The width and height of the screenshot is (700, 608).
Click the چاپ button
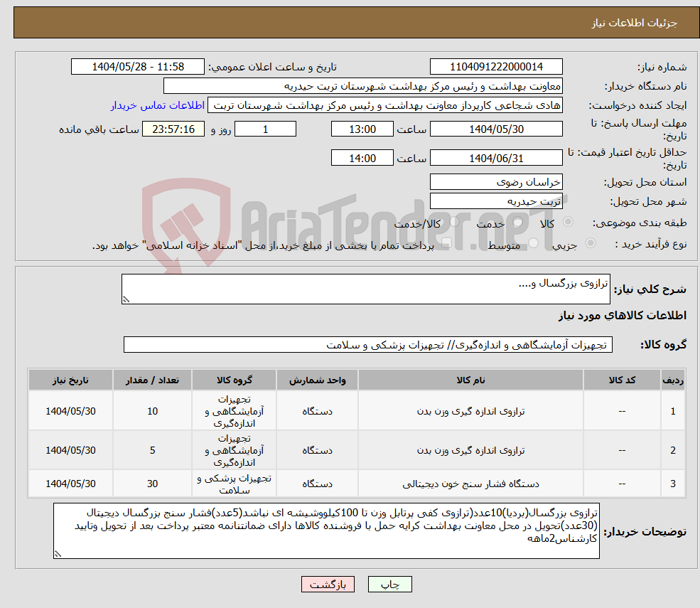[389, 584]
